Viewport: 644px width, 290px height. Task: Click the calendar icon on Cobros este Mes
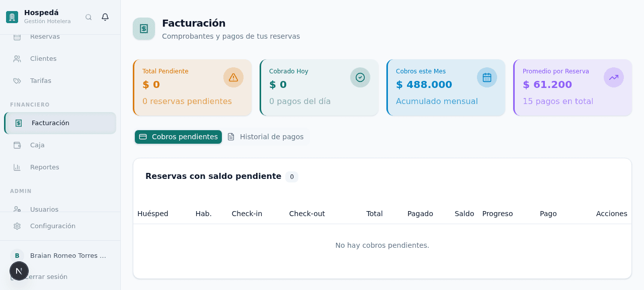pos(487,77)
